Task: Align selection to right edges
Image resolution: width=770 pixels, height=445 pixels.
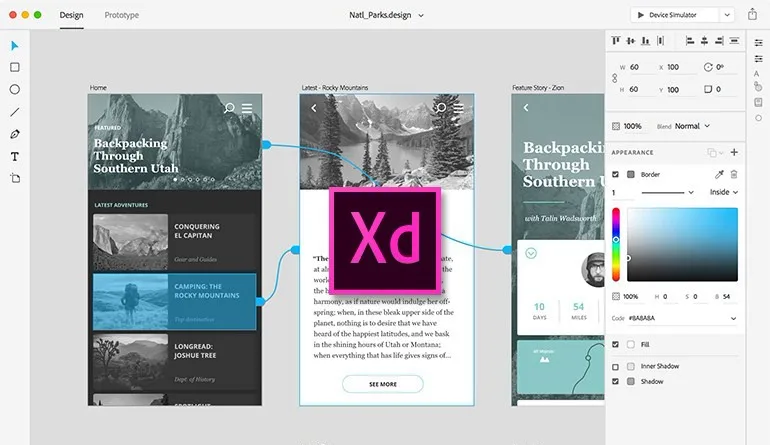Action: point(719,40)
